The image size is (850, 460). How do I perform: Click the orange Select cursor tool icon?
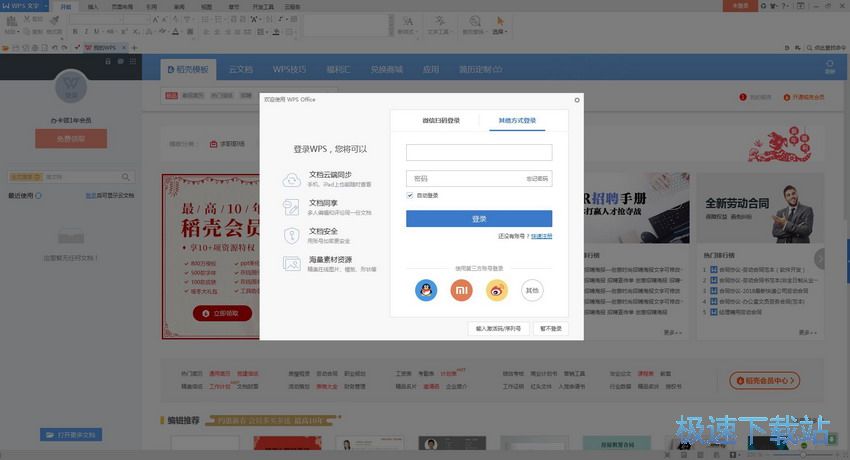500,21
